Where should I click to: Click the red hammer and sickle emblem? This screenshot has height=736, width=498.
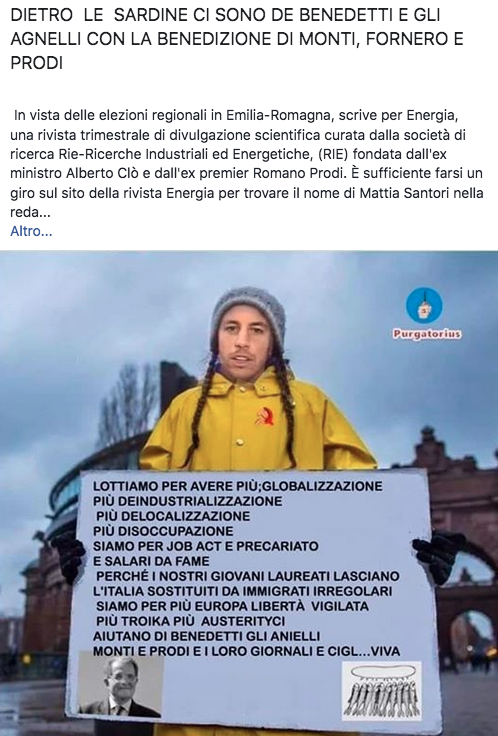[265, 417]
